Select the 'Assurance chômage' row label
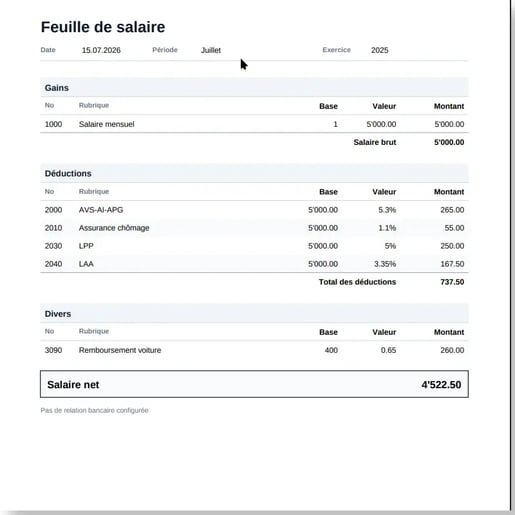 point(114,228)
